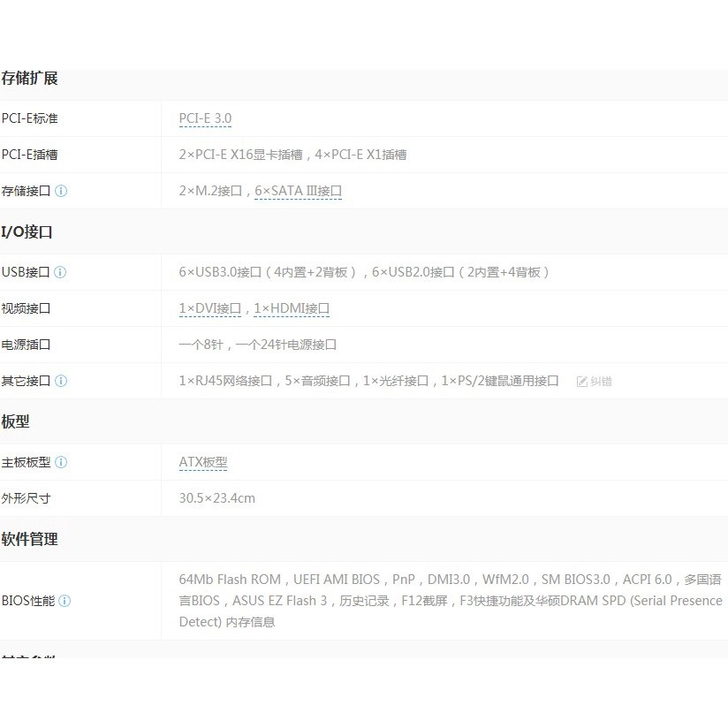Viewport: 728px width, 728px height.
Task: Click the 1×RJ45网络接口 value text
Action: 225,381
